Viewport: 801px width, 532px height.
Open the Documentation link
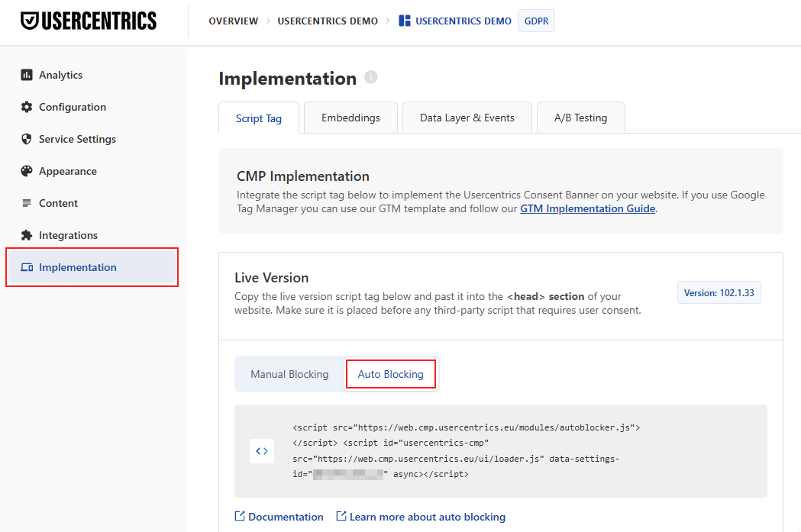point(279,517)
